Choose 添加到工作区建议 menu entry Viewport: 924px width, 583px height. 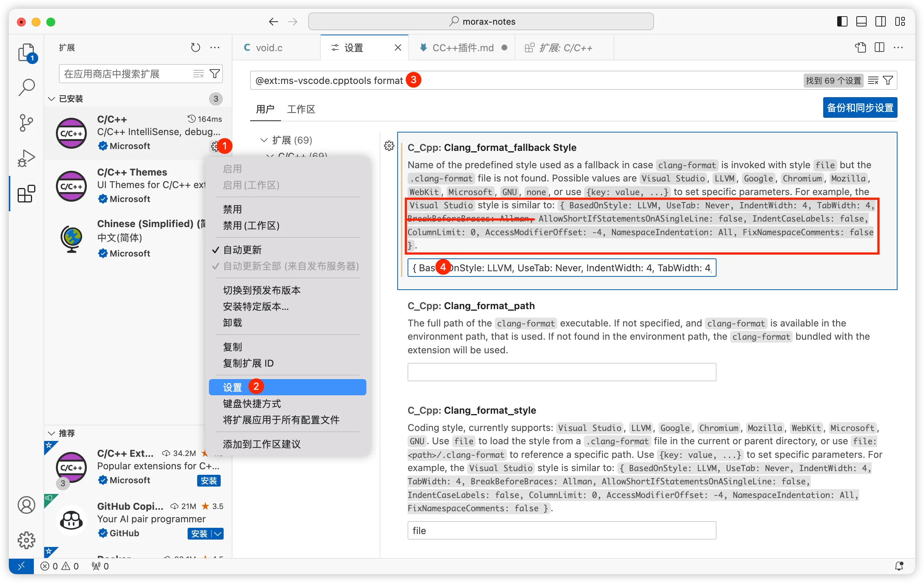tap(287, 444)
